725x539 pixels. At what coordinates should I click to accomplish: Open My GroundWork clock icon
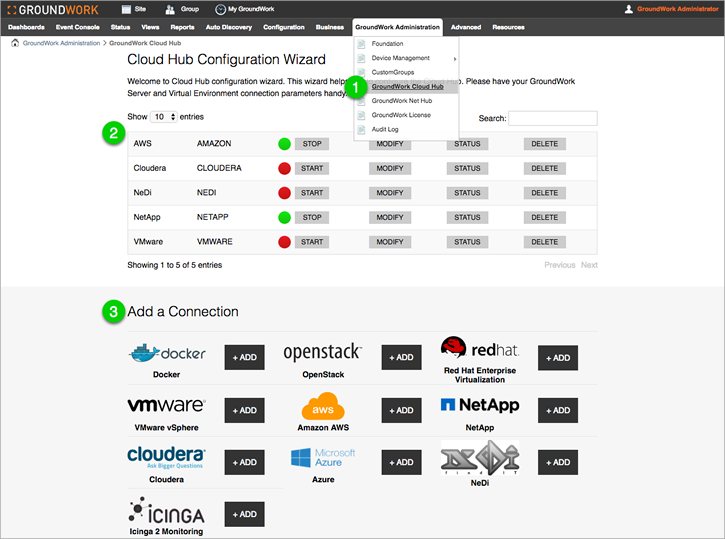pyautogui.click(x=221, y=9)
